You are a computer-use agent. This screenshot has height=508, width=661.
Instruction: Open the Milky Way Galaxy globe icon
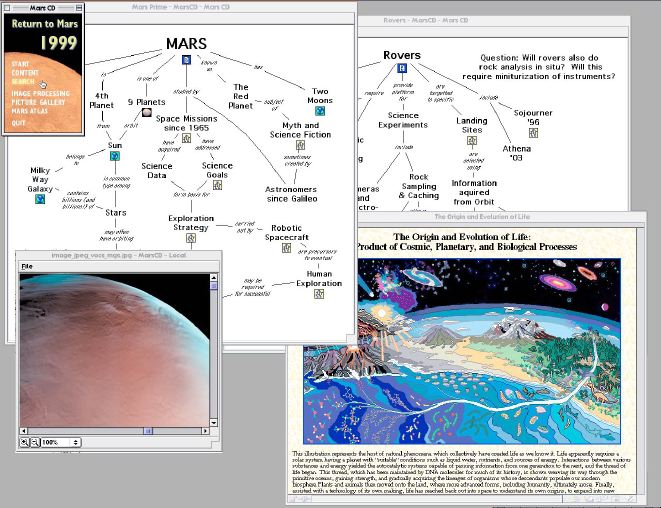40,200
